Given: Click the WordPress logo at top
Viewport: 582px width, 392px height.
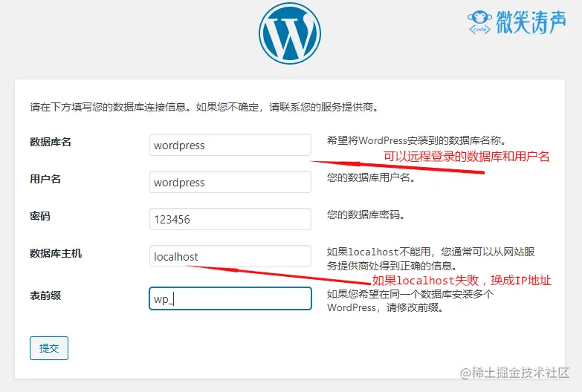Looking at the screenshot, I should [x=290, y=33].
